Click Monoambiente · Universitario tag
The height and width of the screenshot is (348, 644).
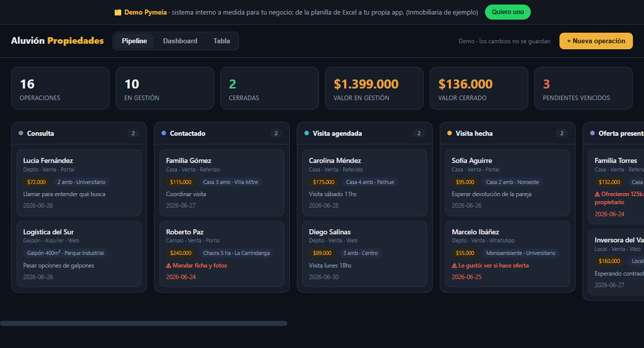coord(521,253)
